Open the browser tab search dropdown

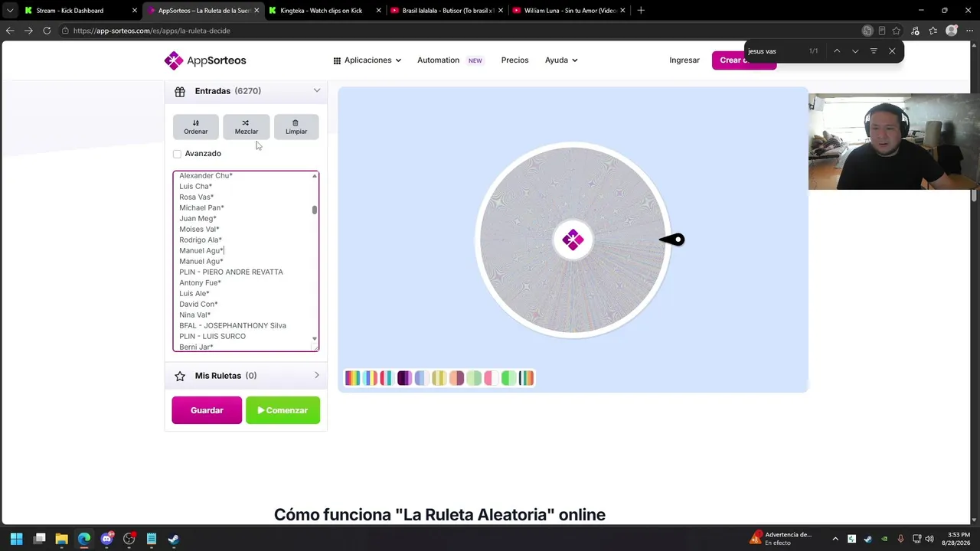pos(9,11)
